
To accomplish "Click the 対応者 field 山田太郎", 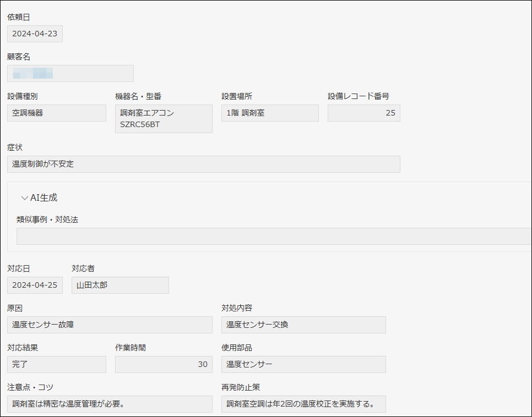I will (x=120, y=285).
